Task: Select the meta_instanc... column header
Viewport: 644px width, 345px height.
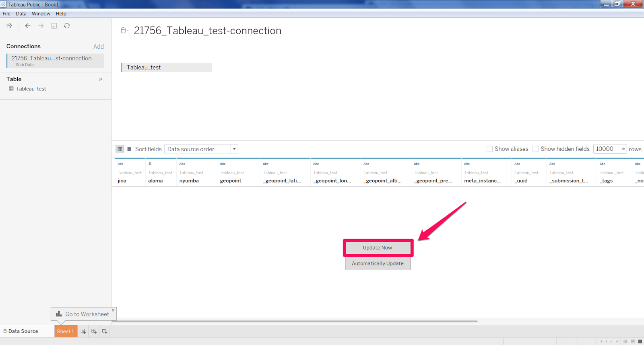Action: pyautogui.click(x=487, y=172)
